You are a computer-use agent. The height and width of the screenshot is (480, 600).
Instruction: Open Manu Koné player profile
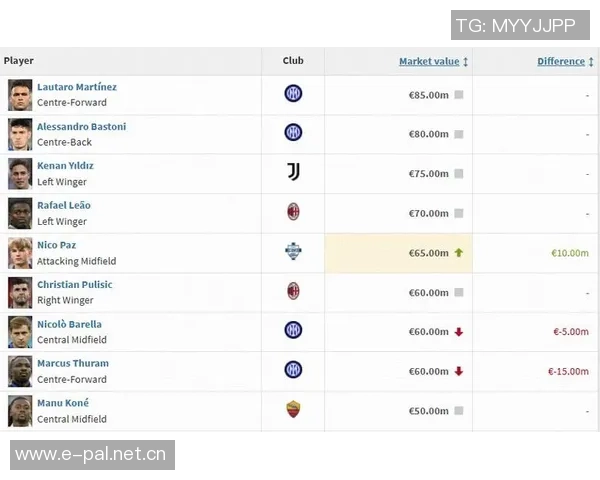point(62,403)
